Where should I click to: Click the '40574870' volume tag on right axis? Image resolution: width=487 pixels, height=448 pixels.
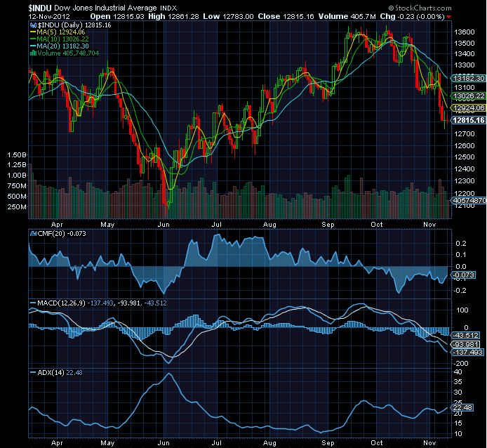(x=469, y=201)
